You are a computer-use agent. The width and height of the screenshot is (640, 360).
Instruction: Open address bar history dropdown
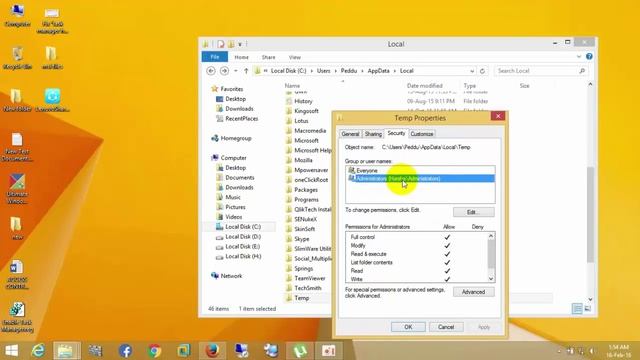pyautogui.click(x=472, y=71)
